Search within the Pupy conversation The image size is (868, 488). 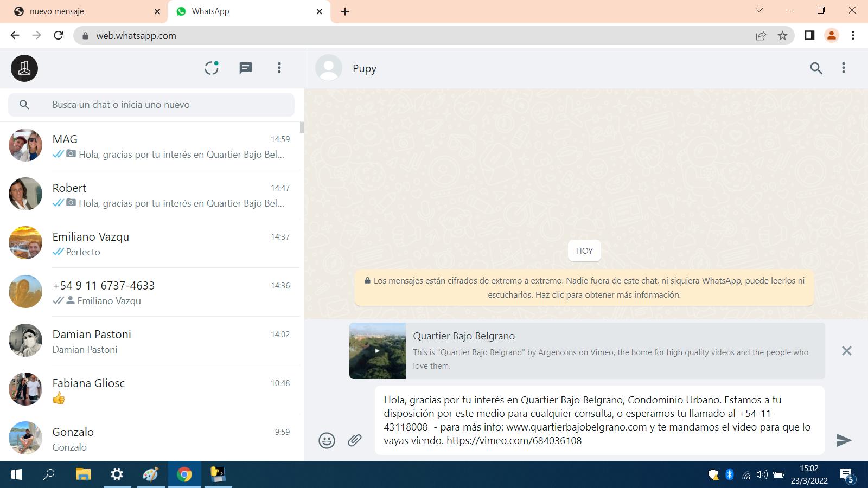point(816,68)
